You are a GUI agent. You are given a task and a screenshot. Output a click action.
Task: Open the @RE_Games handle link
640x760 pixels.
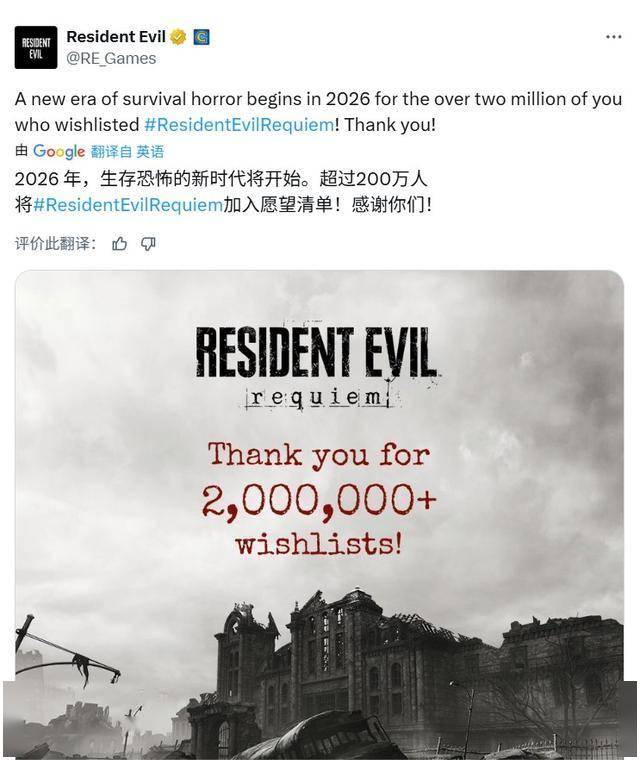click(x=111, y=59)
